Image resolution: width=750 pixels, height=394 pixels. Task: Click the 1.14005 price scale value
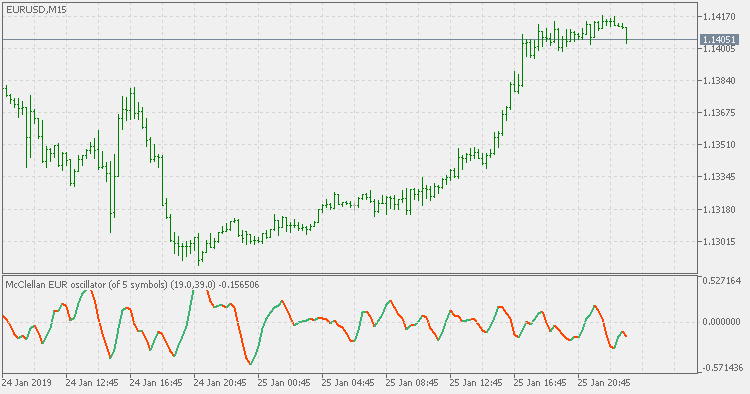click(x=719, y=48)
